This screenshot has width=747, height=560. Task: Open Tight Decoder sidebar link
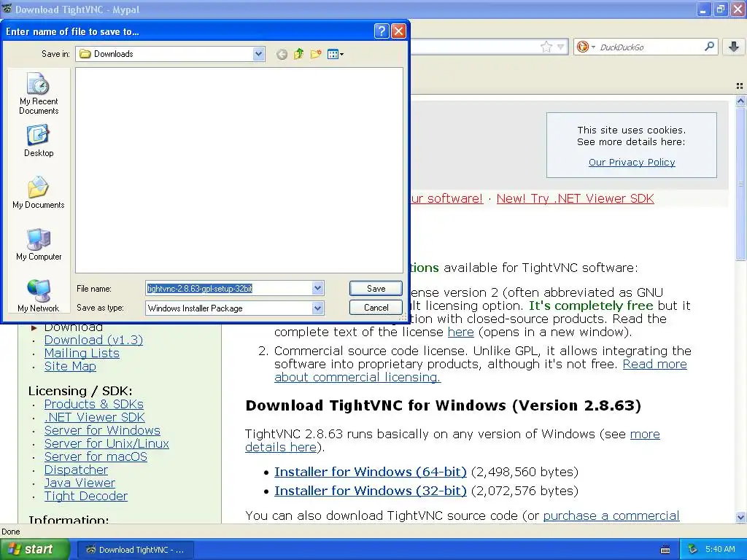pyautogui.click(x=86, y=496)
